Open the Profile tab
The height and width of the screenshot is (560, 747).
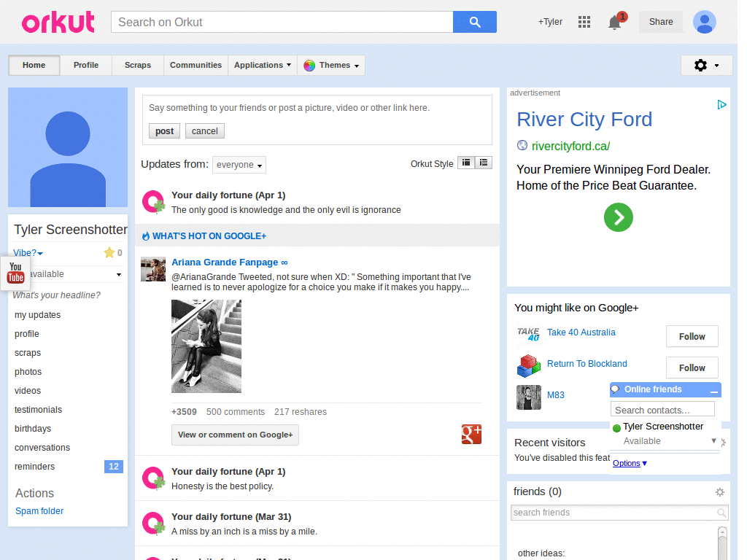coord(86,65)
